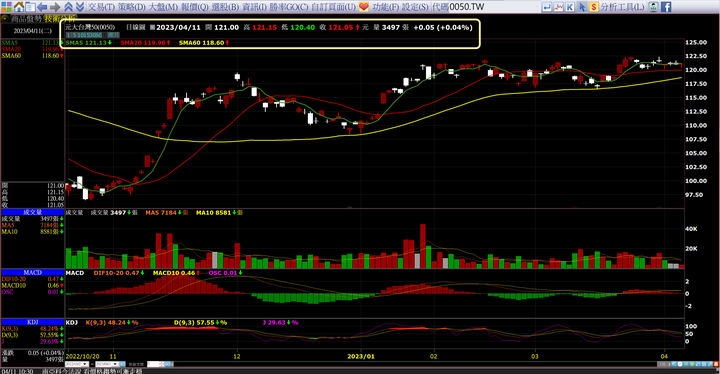Open the customer service person icon
Image resolution: width=720 pixels, height=374 pixels.
[653, 7]
